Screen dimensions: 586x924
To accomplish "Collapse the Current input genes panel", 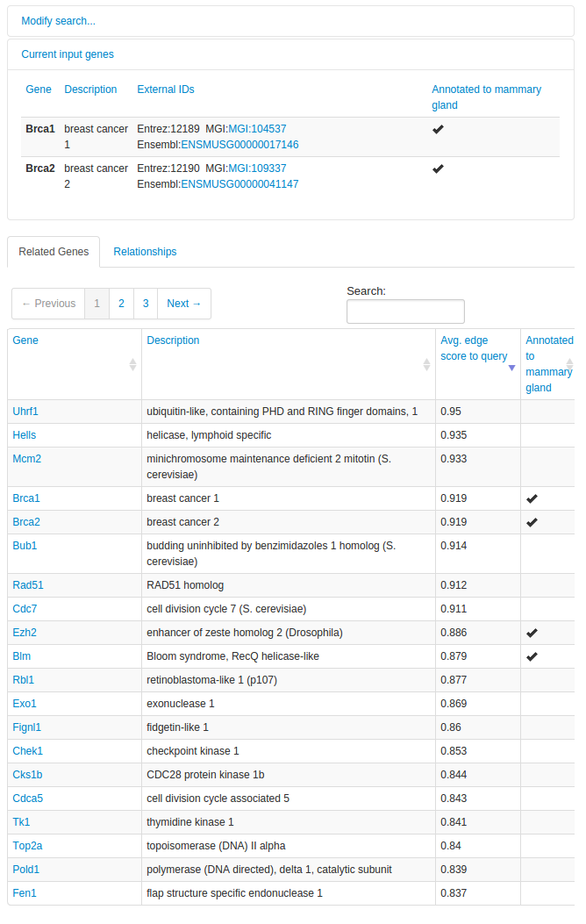I will 68,54.
